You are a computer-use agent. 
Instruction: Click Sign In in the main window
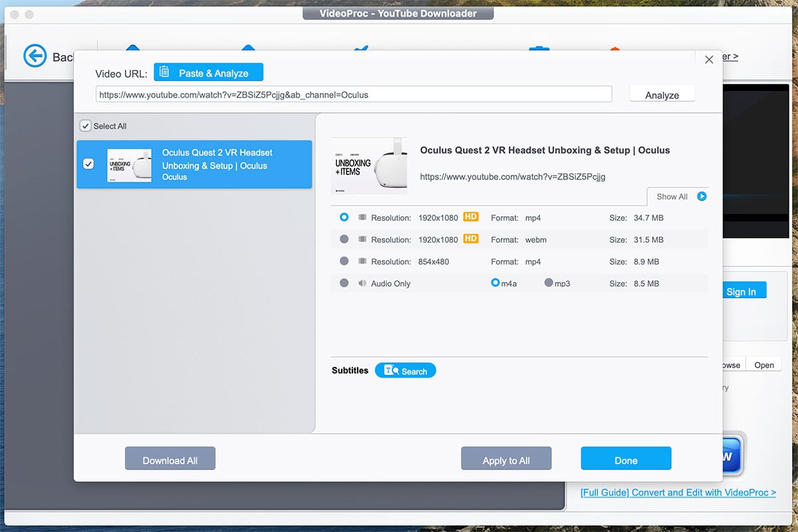(x=743, y=291)
